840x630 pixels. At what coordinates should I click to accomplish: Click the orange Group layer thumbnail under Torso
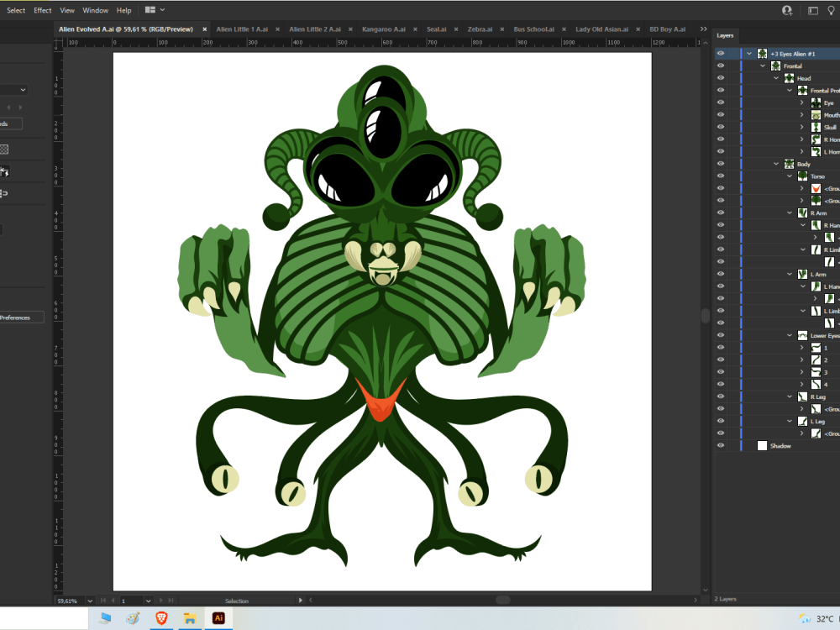click(816, 188)
